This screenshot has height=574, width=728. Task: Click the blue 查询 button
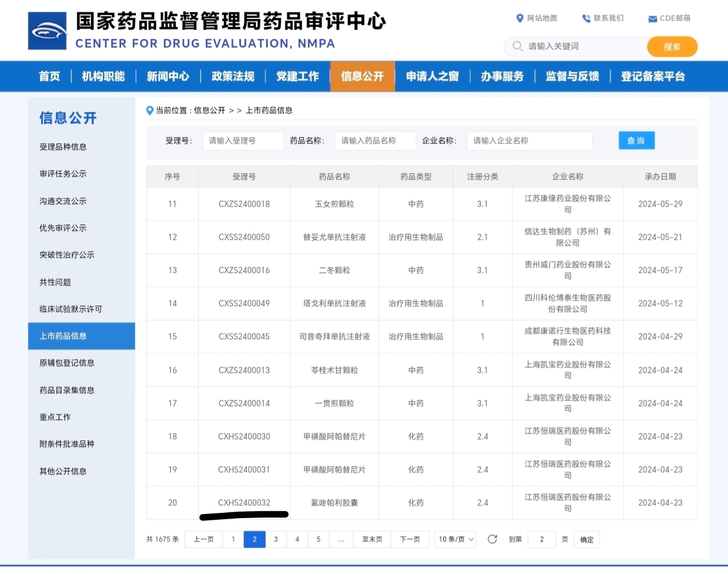[x=636, y=141]
